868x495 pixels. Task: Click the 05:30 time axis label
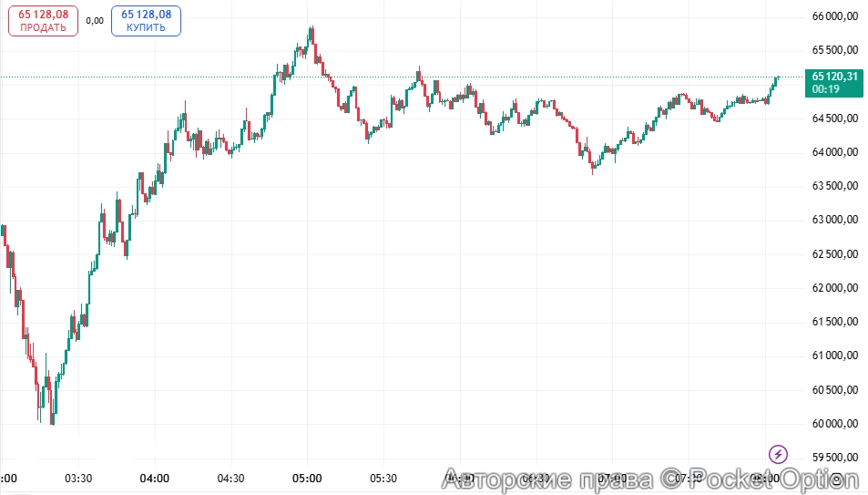click(x=383, y=478)
